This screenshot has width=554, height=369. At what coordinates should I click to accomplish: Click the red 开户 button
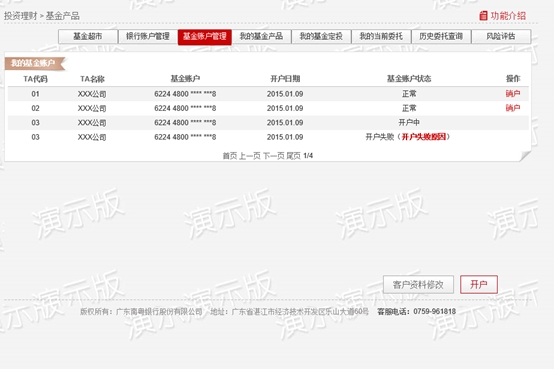pyautogui.click(x=479, y=285)
